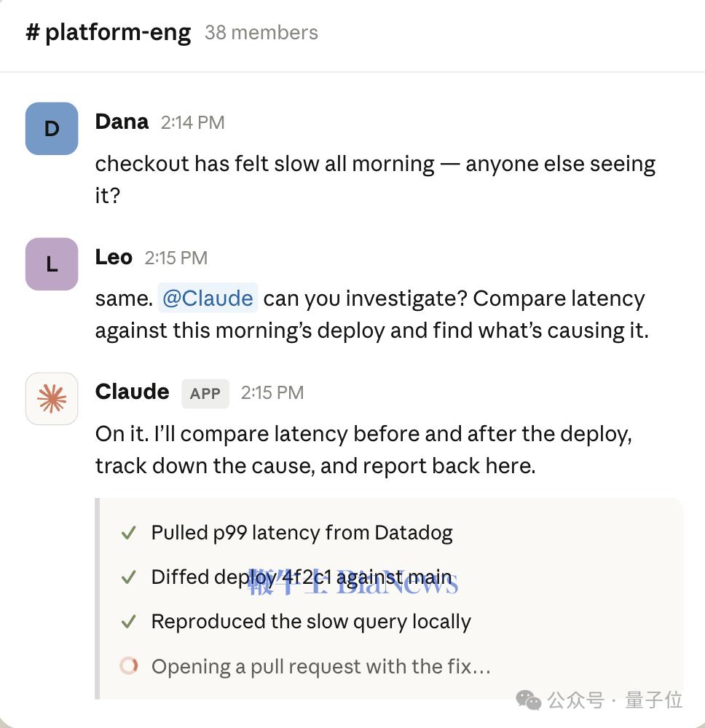Click the checkmark beside Diffed deploy 4f2c1
The height and width of the screenshot is (728, 705).
[x=128, y=577]
